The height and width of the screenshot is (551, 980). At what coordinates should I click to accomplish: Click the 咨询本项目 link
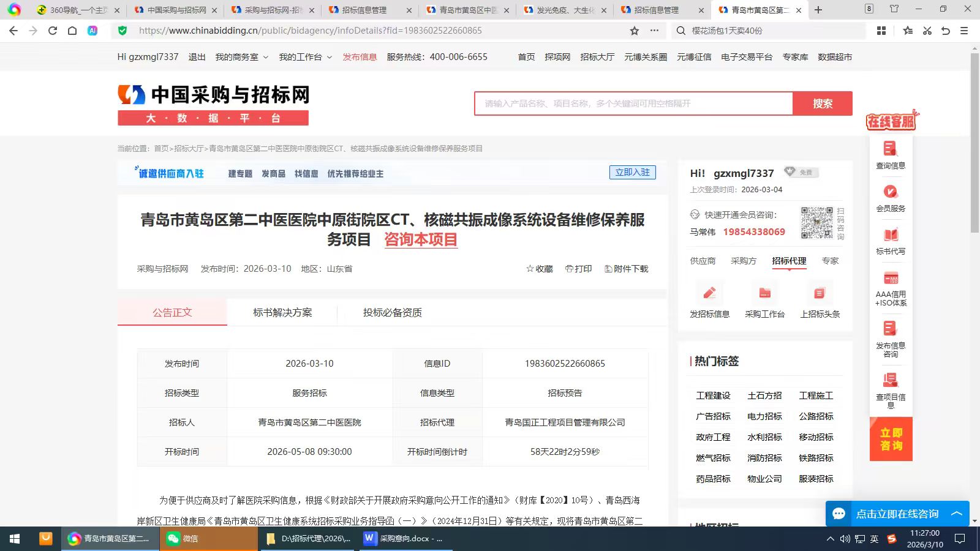coord(421,239)
